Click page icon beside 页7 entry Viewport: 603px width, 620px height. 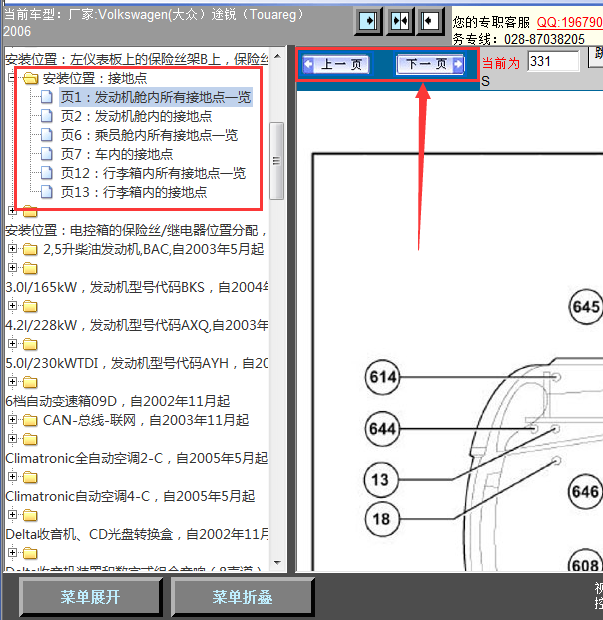point(47,154)
